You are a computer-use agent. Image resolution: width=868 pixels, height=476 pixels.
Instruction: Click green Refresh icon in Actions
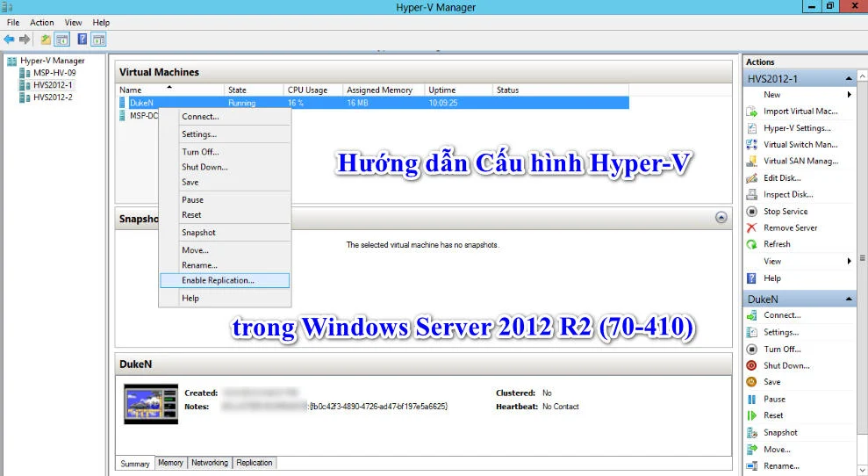click(x=751, y=244)
